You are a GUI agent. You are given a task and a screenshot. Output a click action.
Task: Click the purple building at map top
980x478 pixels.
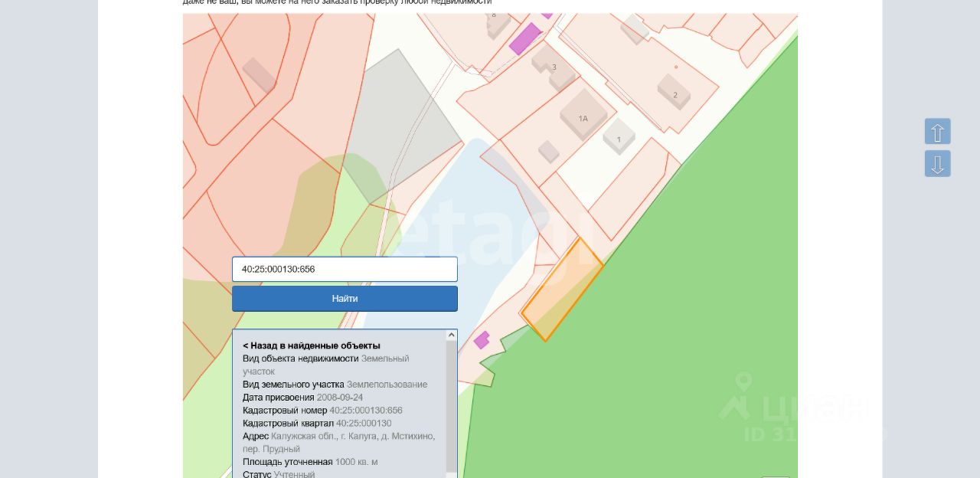click(525, 38)
